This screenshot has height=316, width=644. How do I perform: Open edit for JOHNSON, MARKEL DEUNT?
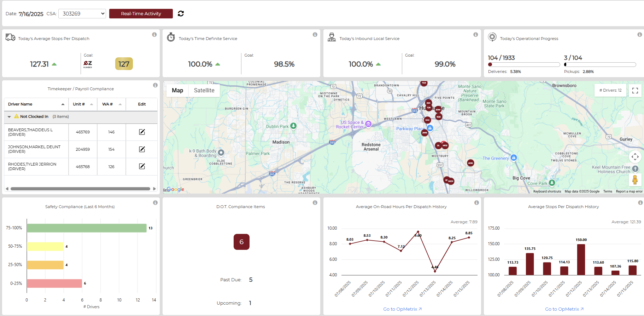tap(142, 149)
